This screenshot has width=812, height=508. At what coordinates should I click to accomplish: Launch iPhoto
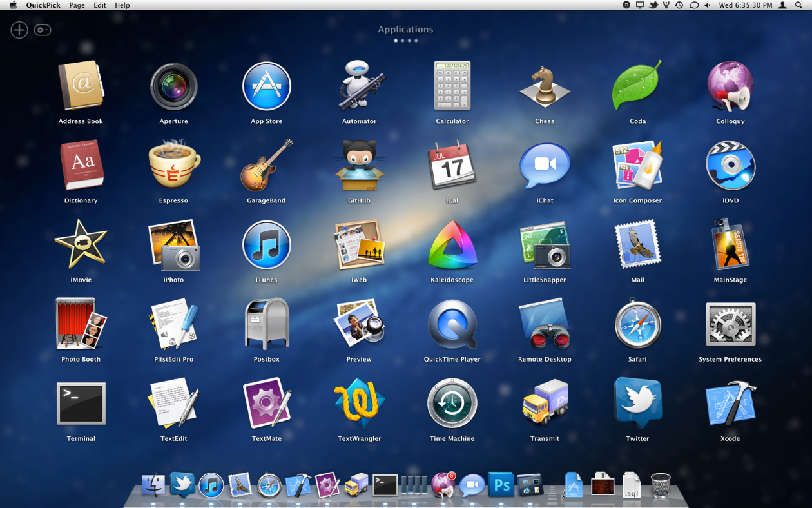point(173,245)
